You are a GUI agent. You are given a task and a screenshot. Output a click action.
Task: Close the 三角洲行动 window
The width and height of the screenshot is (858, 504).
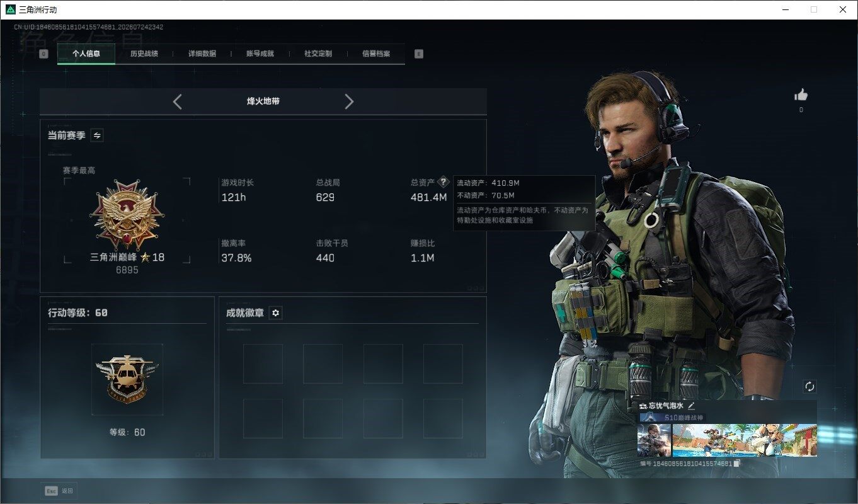tap(843, 9)
